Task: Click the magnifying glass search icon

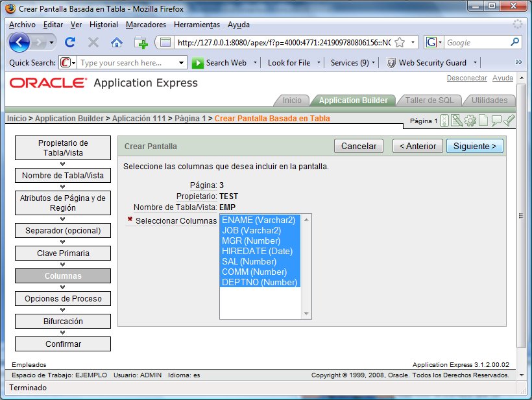Action: coord(514,42)
